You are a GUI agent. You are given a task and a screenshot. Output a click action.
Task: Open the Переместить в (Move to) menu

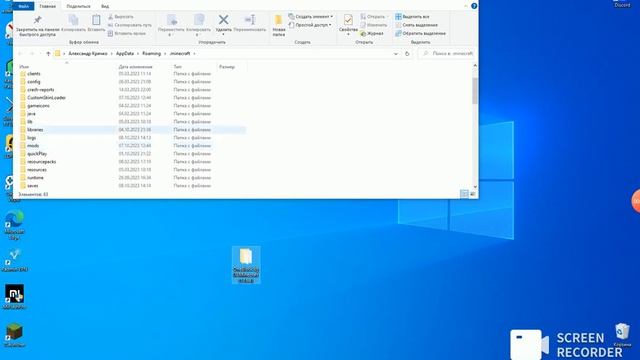point(171,25)
